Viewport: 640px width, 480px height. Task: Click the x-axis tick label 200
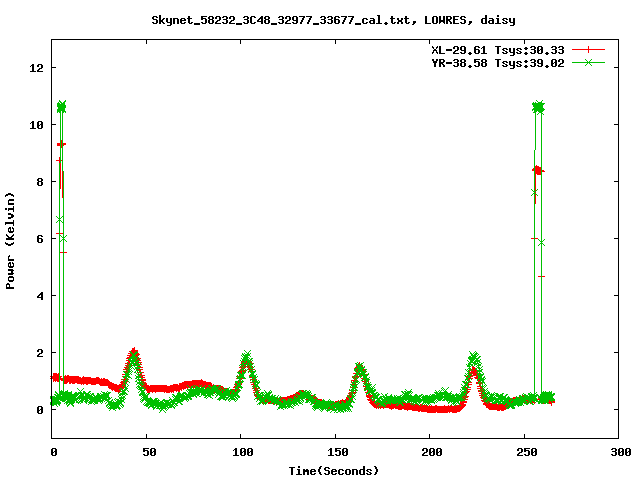tap(432, 452)
